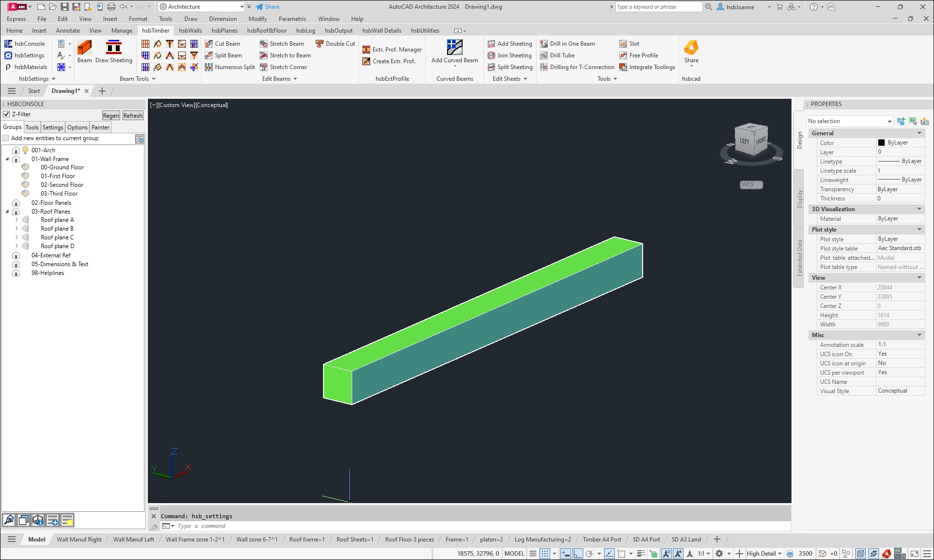Image resolution: width=934 pixels, height=560 pixels.
Task: Activate the Cut Beam tool
Action: click(223, 44)
